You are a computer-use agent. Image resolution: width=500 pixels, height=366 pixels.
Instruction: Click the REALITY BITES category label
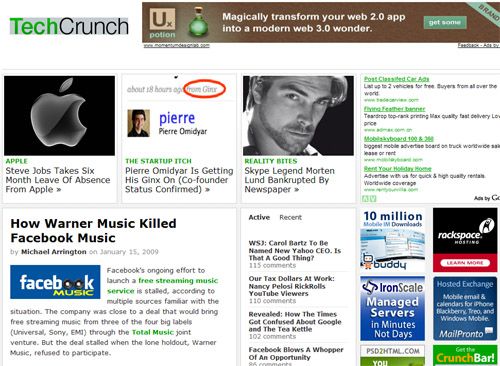(270, 161)
